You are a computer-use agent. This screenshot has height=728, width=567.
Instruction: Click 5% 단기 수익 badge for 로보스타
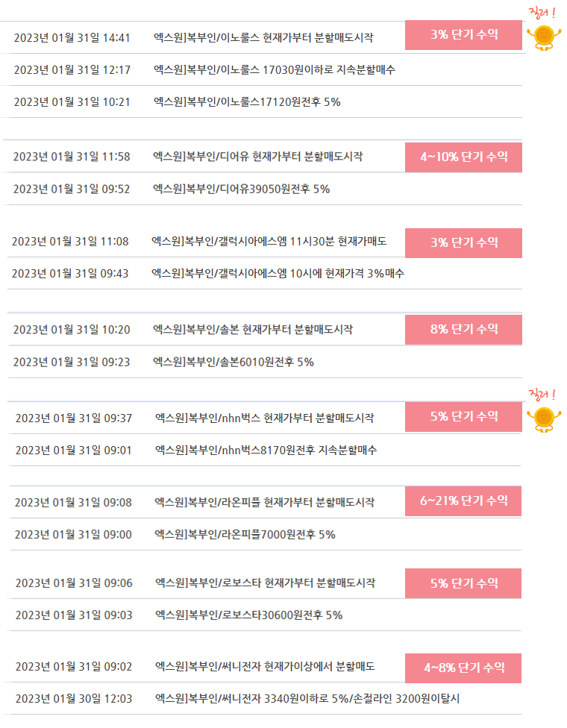[x=463, y=583]
